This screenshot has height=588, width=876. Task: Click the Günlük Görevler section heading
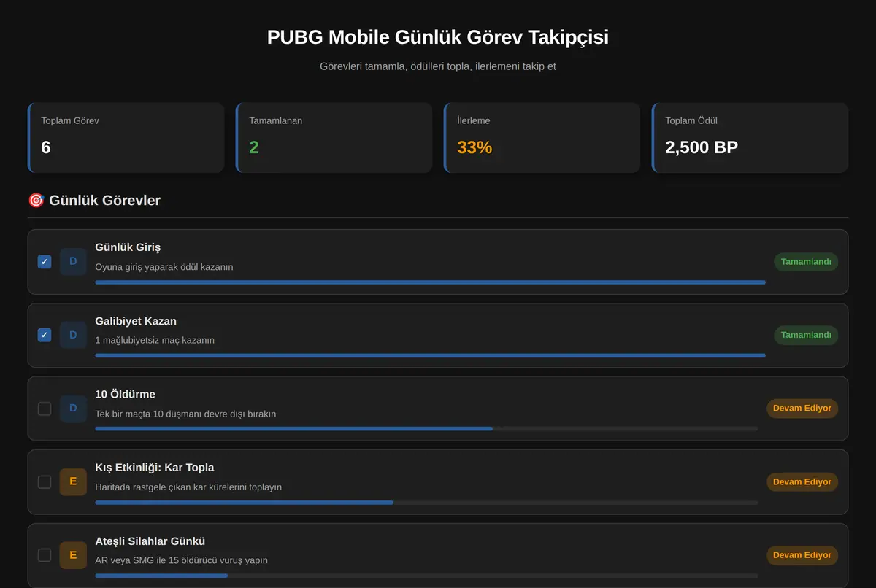tap(104, 200)
